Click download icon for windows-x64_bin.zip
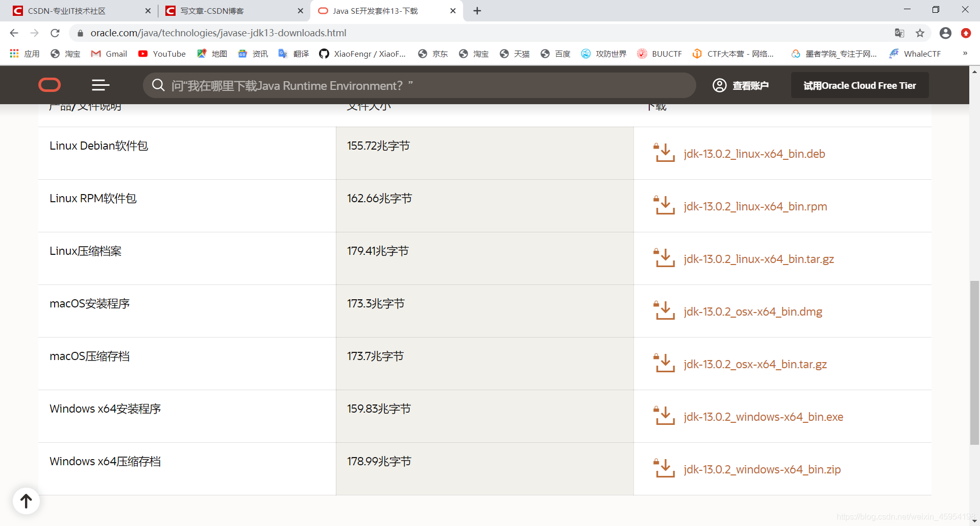Screen dimensions: 980x526 pos(665,468)
